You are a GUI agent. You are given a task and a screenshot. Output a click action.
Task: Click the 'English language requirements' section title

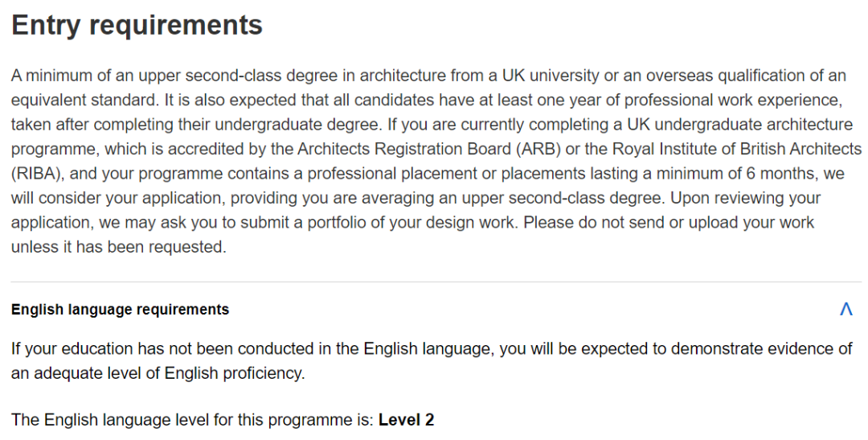tap(120, 309)
